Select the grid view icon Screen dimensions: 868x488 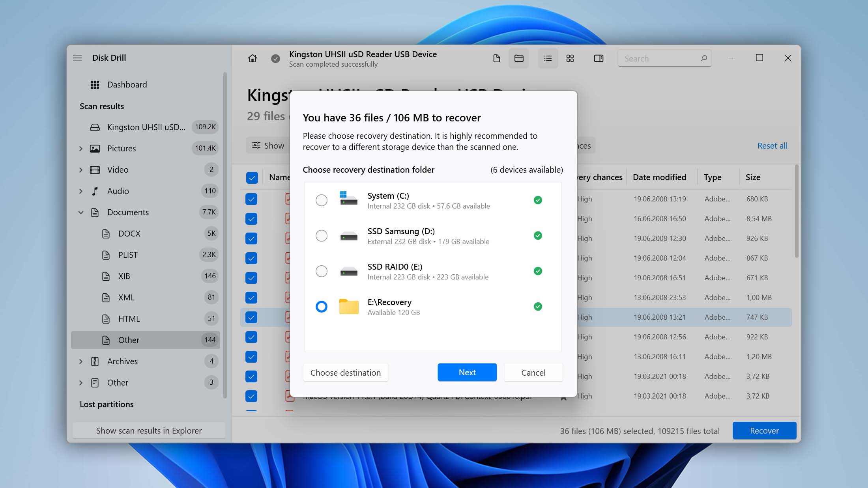click(x=571, y=58)
